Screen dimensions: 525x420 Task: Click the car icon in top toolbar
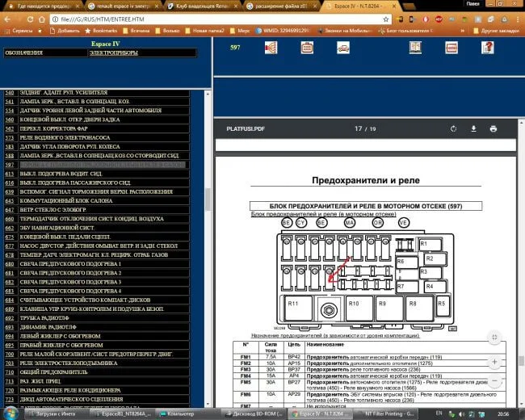(x=342, y=48)
